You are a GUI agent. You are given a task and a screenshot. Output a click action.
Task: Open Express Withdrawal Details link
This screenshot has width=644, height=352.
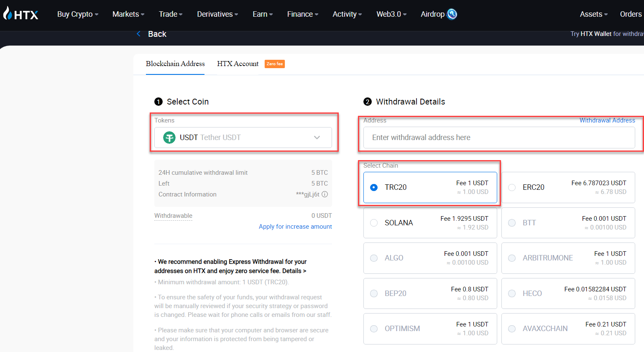294,271
